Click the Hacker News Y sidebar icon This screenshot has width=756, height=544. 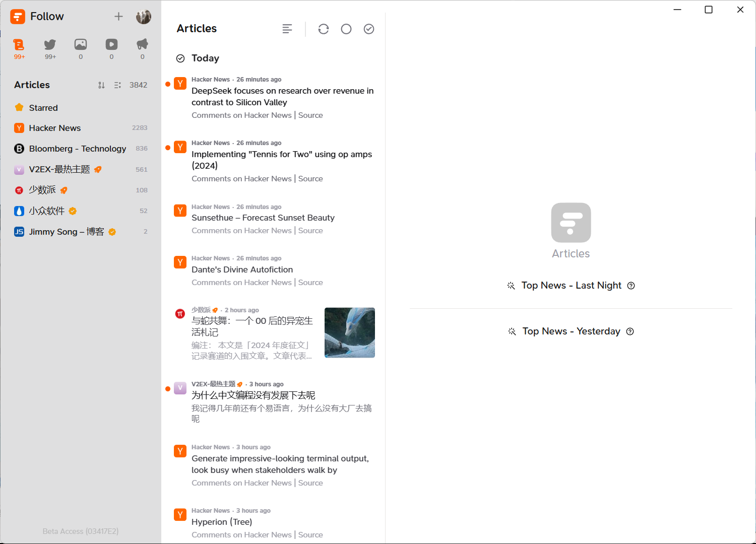[x=19, y=128]
